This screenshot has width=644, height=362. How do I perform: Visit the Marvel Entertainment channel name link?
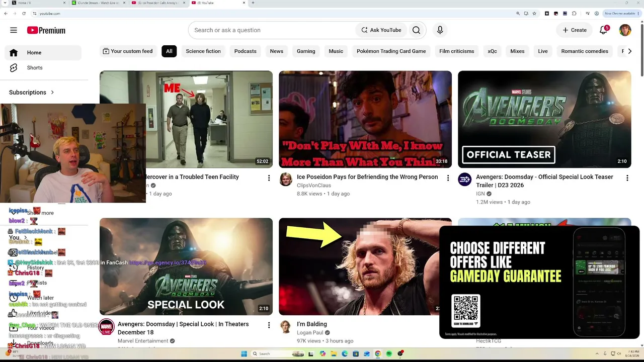pyautogui.click(x=143, y=341)
